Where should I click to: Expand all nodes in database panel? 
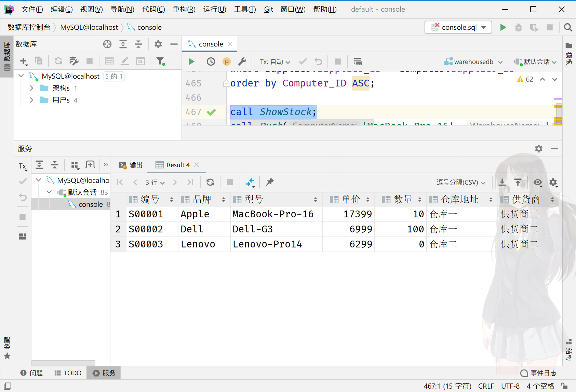123,44
